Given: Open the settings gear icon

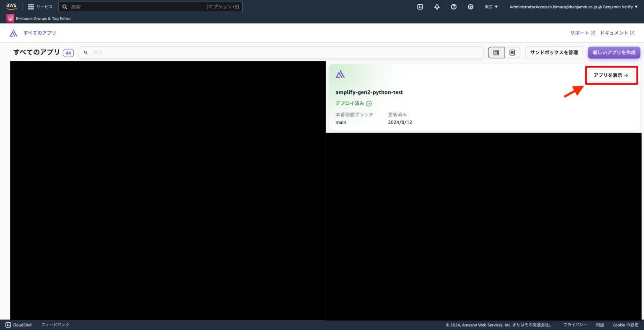Looking at the screenshot, I should (x=470, y=6).
